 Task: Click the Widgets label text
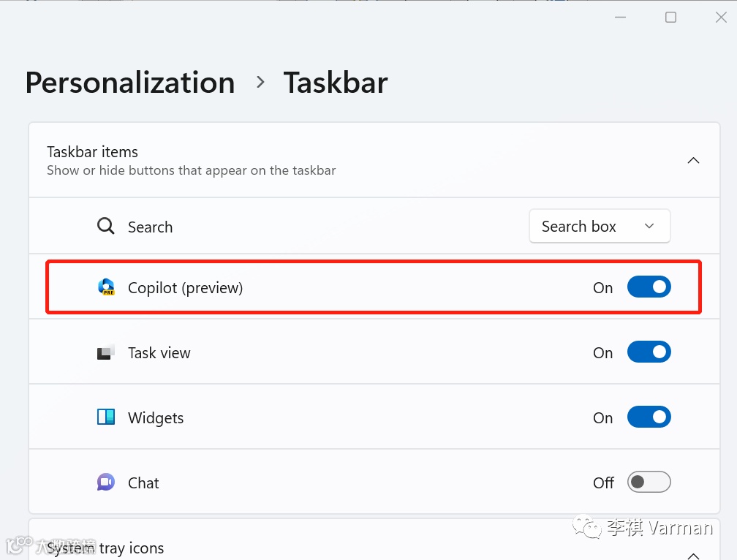156,418
